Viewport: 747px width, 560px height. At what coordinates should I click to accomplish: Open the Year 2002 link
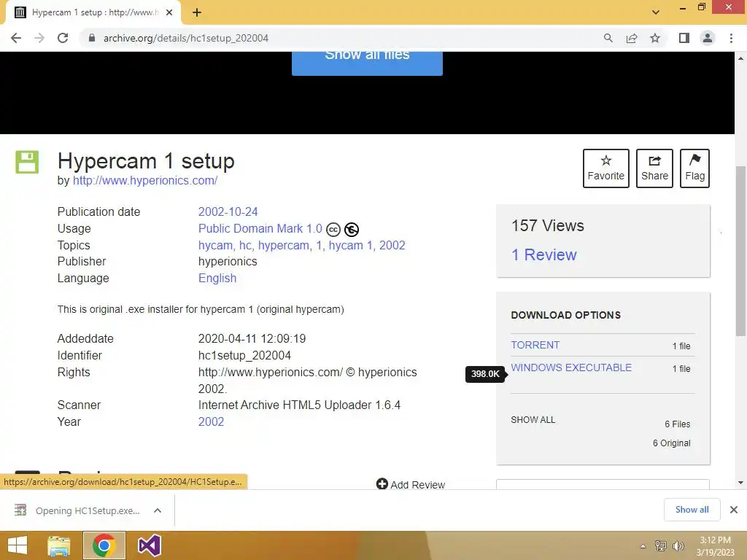click(211, 421)
